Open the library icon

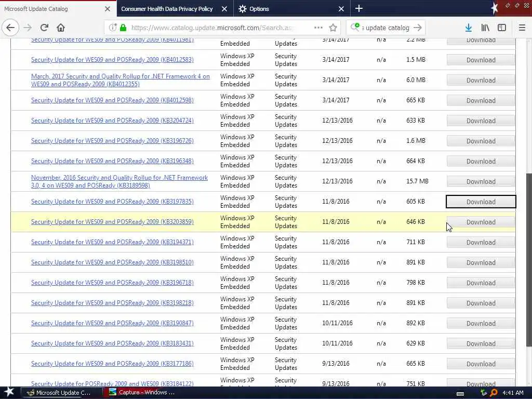tap(485, 28)
